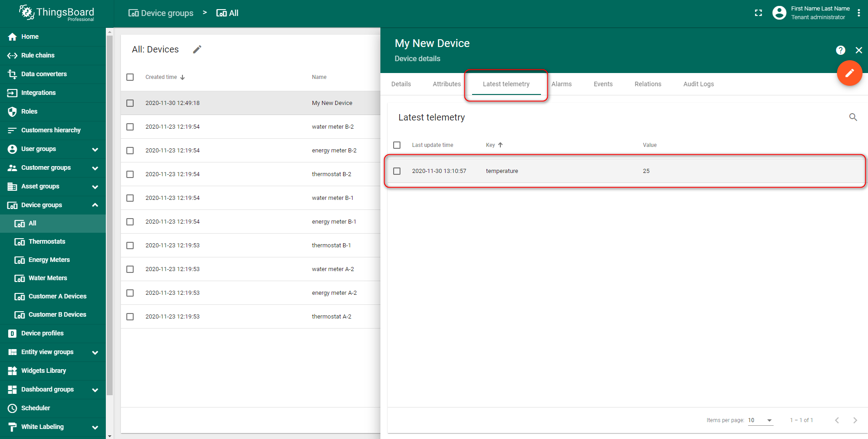Collapse Device groups menu
This screenshot has height=439, width=868.
[95, 205]
